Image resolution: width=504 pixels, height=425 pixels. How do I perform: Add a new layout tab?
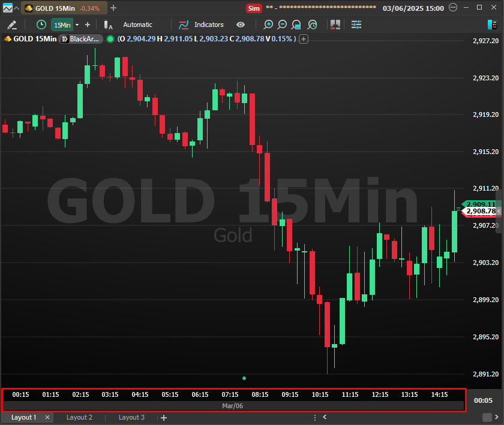(x=164, y=417)
